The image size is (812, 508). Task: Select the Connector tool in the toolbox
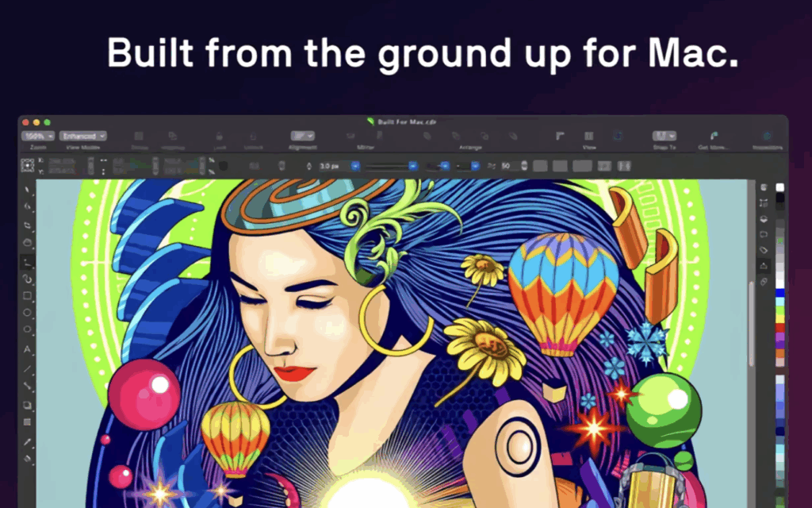(27, 387)
